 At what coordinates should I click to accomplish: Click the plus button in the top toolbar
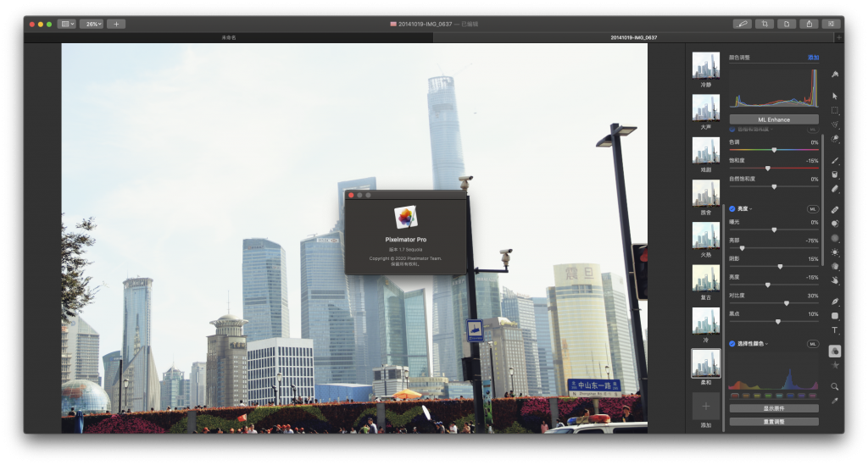116,24
